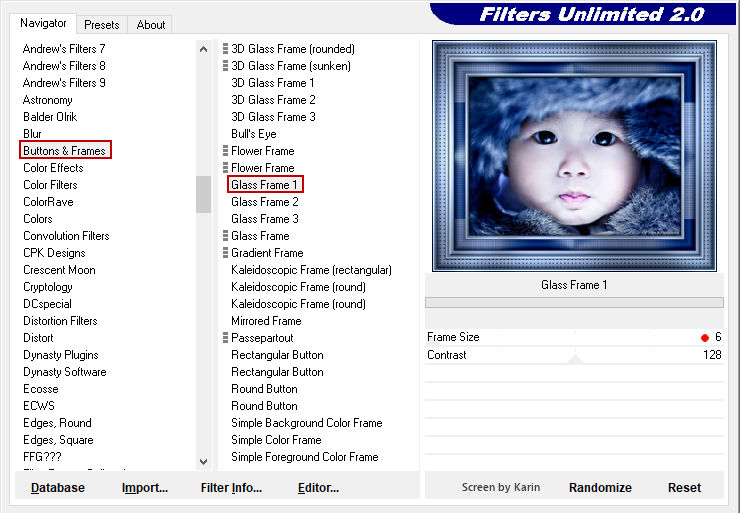This screenshot has width=740, height=513.
Task: Click the Glass Frame 1 preview image
Action: pos(574,156)
